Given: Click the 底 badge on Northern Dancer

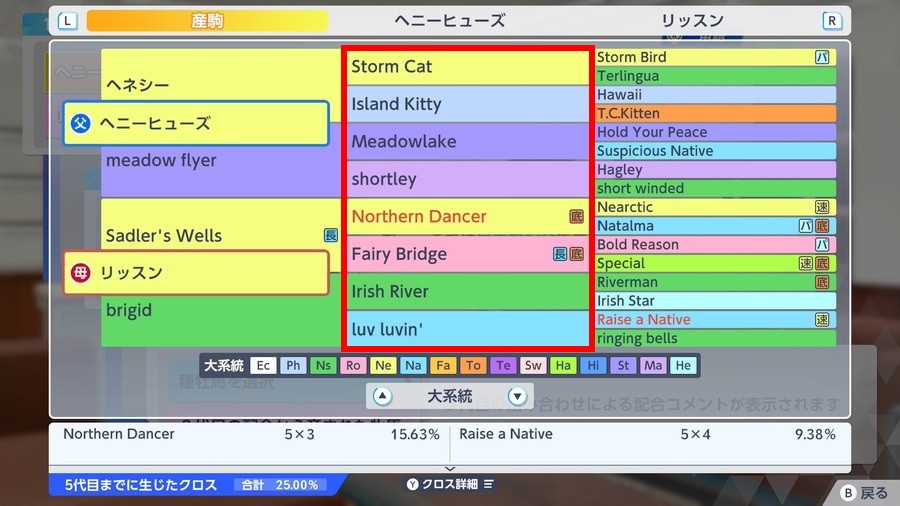Looking at the screenshot, I should pyautogui.click(x=576, y=216).
